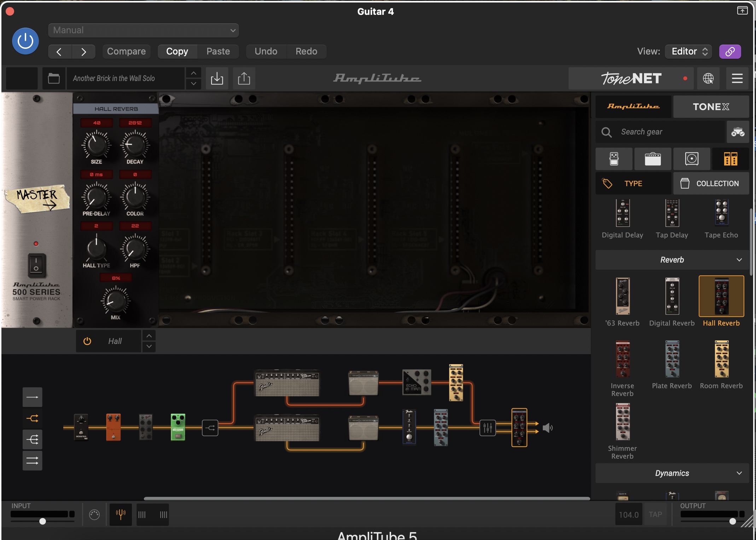Open the Custom Shop cart icon

click(x=738, y=132)
